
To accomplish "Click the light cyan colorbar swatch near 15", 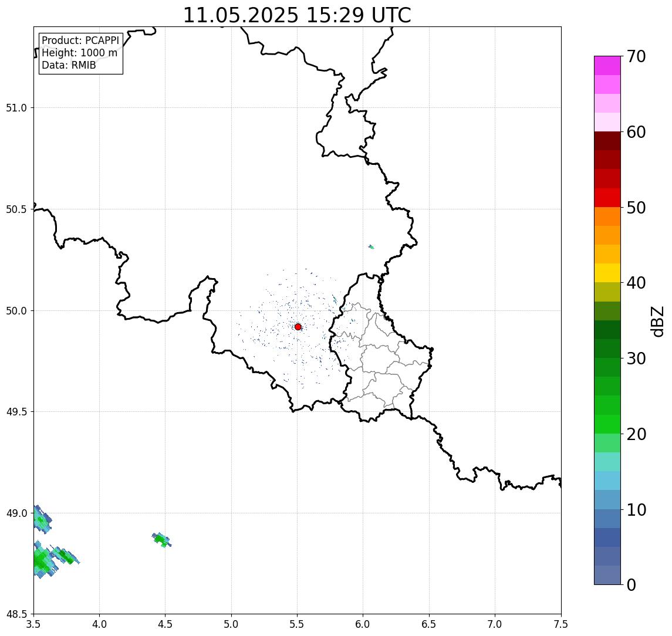I will (x=607, y=462).
